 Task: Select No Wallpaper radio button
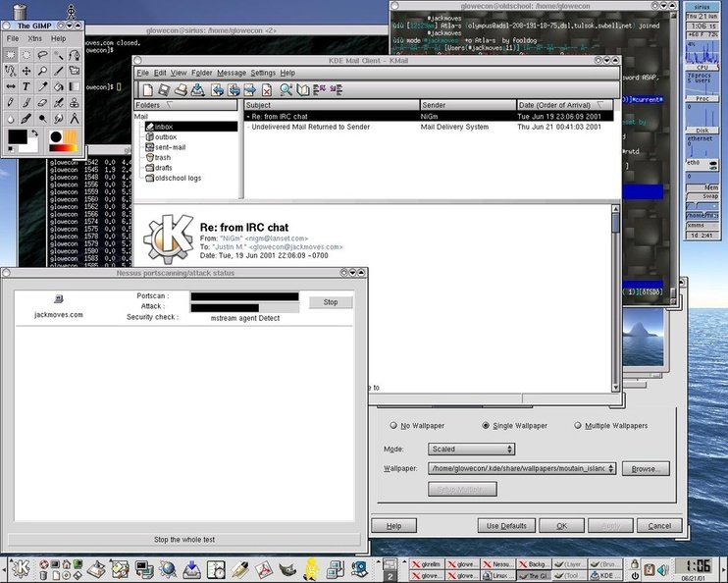tap(393, 425)
